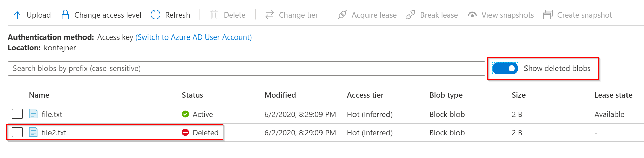Click the View snapshots eye icon
Viewport: 644px width, 158px height.
click(x=472, y=15)
